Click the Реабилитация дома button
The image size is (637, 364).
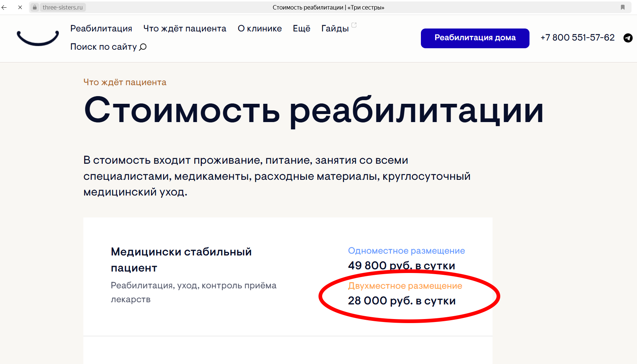[x=475, y=38]
